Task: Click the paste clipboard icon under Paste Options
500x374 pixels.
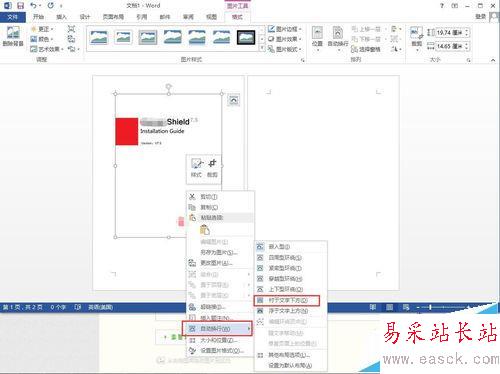Action: click(x=205, y=230)
